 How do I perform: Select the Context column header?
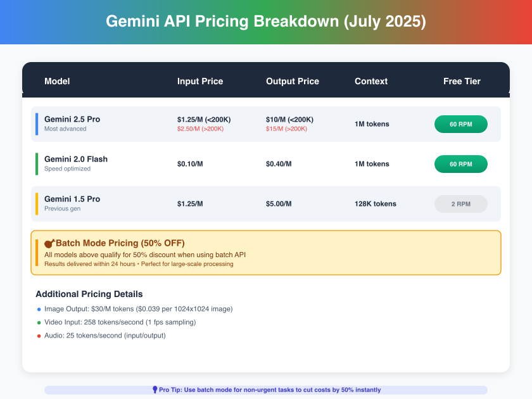click(371, 81)
